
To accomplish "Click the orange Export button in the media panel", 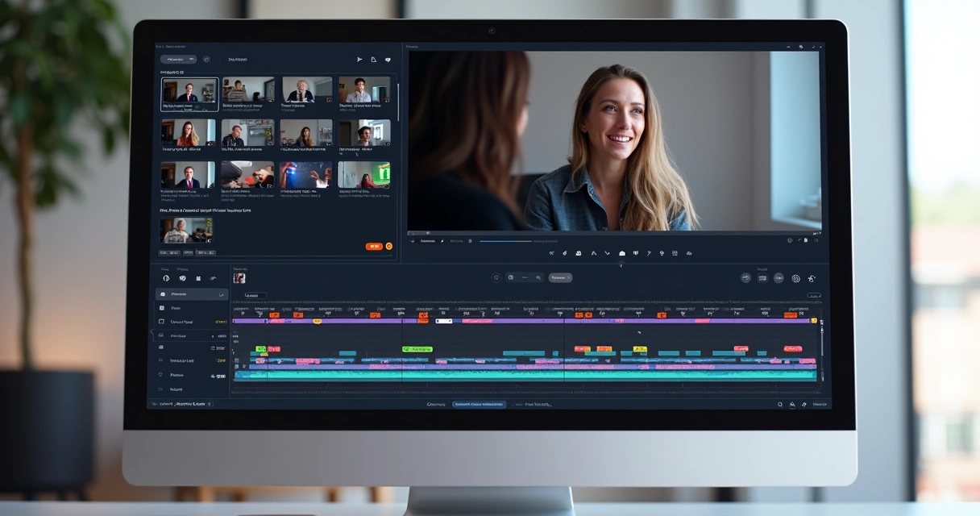I will point(373,246).
